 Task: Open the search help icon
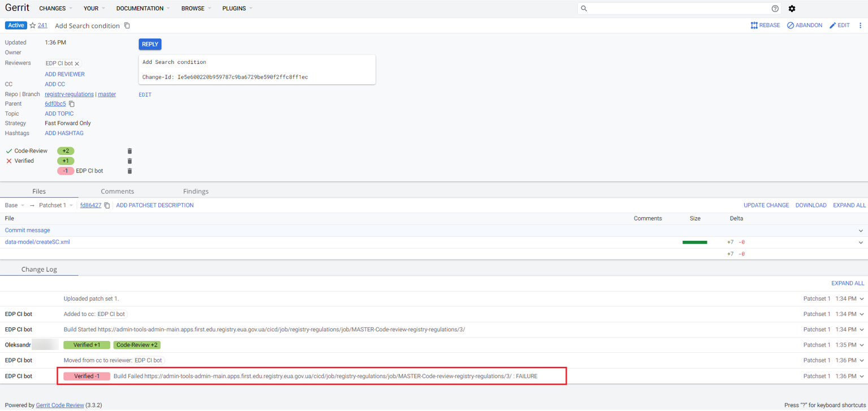click(775, 8)
